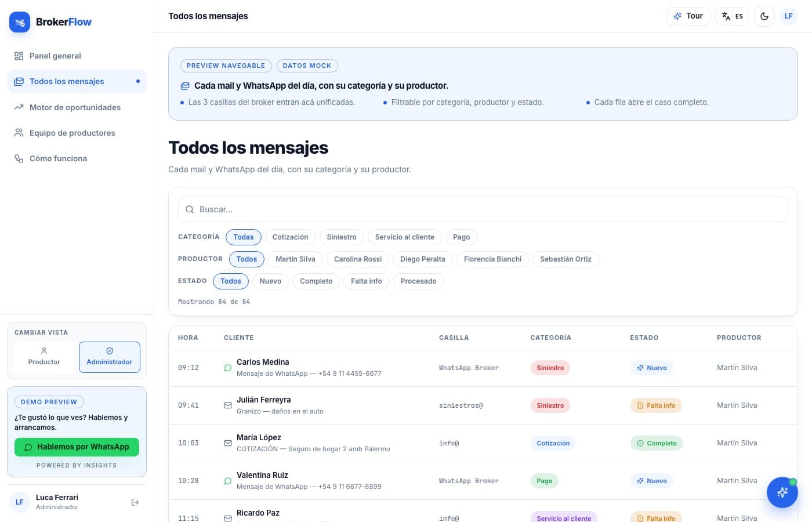This screenshot has height=522, width=812.
Task: Filter productor by Carolina Rossi
Action: tap(358, 259)
